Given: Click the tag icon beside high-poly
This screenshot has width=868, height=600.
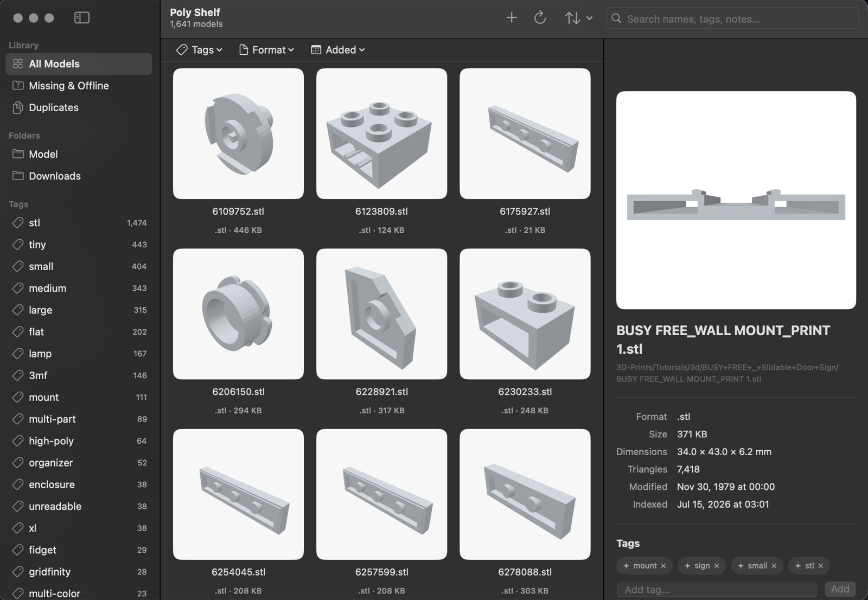Looking at the screenshot, I should (x=18, y=441).
